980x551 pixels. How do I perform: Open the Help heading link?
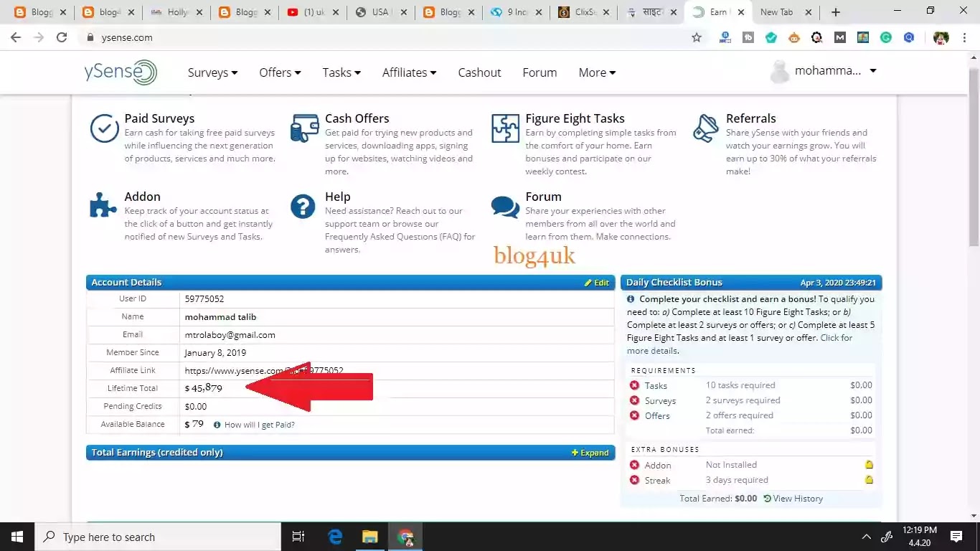tap(337, 197)
